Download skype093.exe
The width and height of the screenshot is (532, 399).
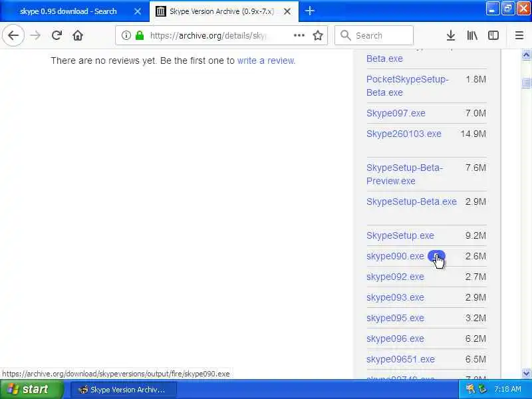click(x=395, y=297)
